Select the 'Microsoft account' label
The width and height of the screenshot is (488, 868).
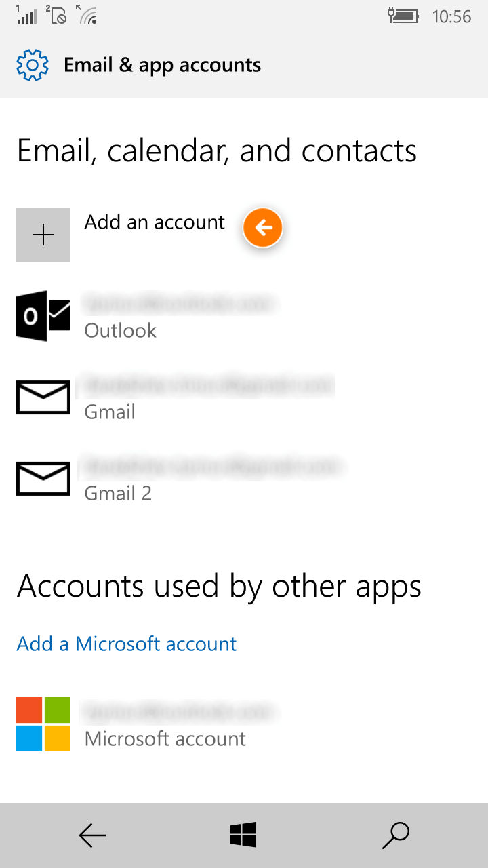pyautogui.click(x=165, y=739)
